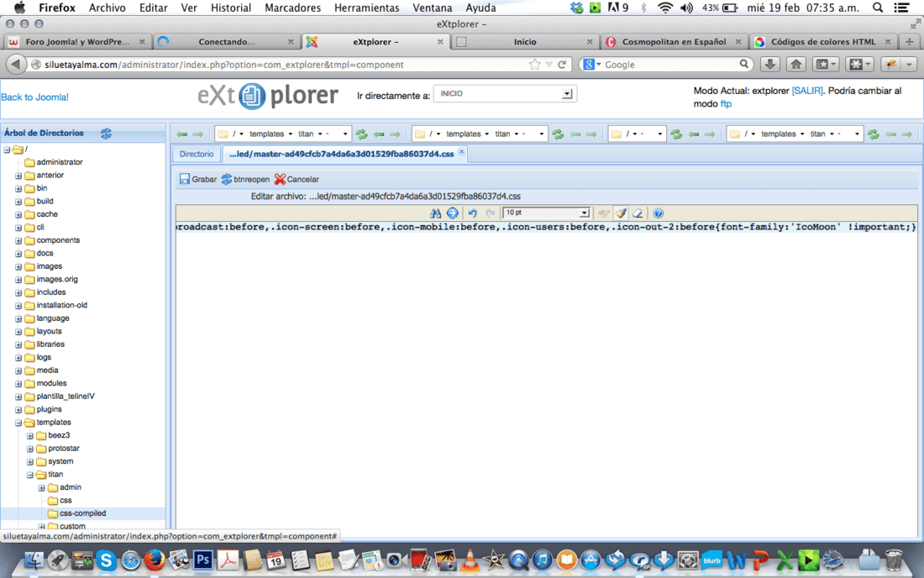
Task: Toggle syntax highlighting in editor toolbar
Action: click(603, 213)
